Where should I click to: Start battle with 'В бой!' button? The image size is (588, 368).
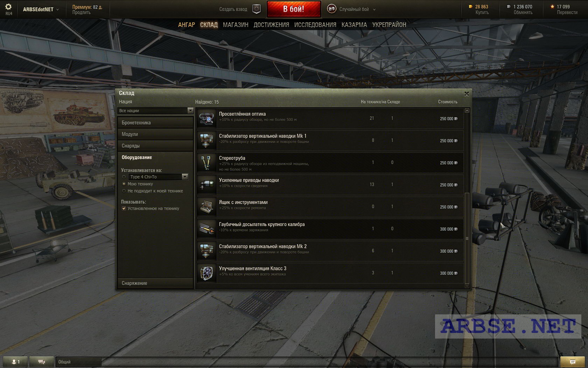tap(294, 9)
